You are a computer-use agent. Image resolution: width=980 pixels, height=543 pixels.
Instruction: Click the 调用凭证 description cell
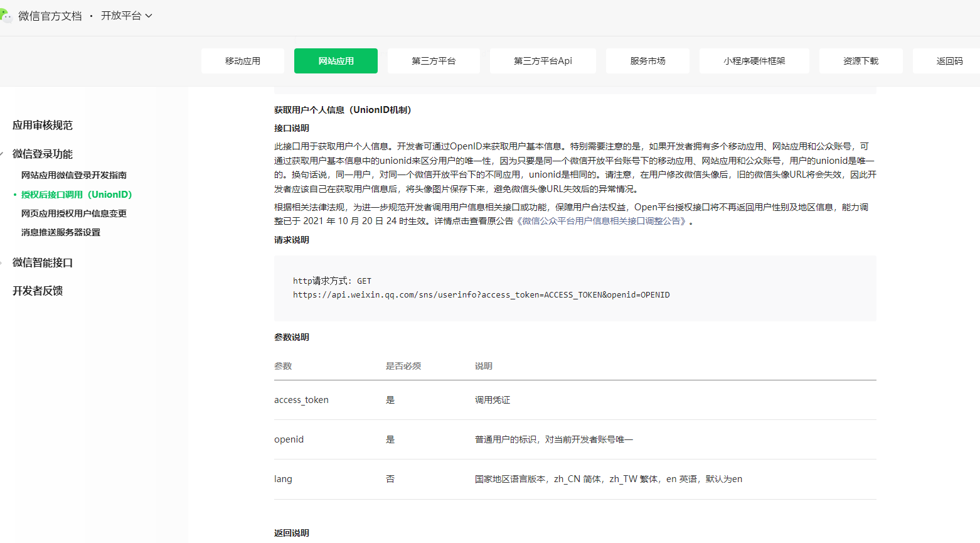tap(493, 400)
